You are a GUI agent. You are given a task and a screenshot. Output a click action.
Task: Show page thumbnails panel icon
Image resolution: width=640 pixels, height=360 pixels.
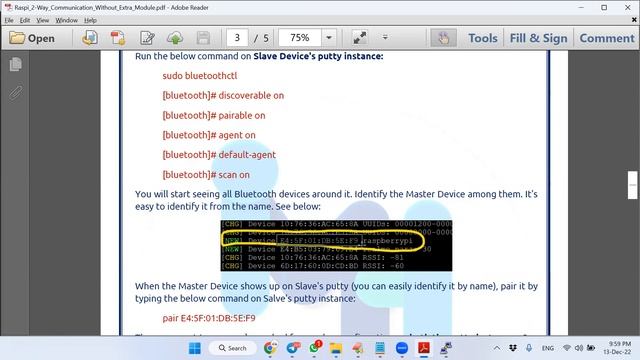[x=16, y=64]
